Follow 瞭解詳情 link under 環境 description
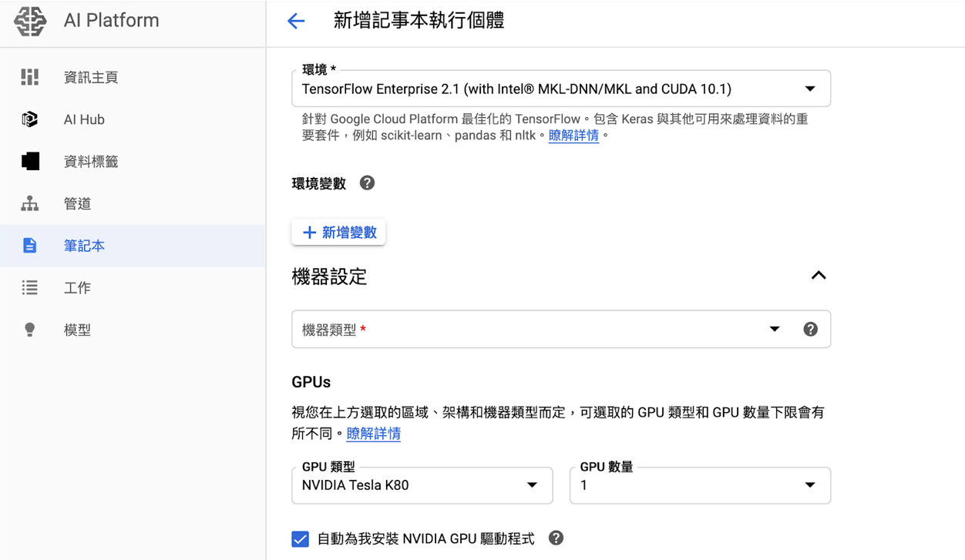This screenshot has height=560, width=965. tap(573, 136)
